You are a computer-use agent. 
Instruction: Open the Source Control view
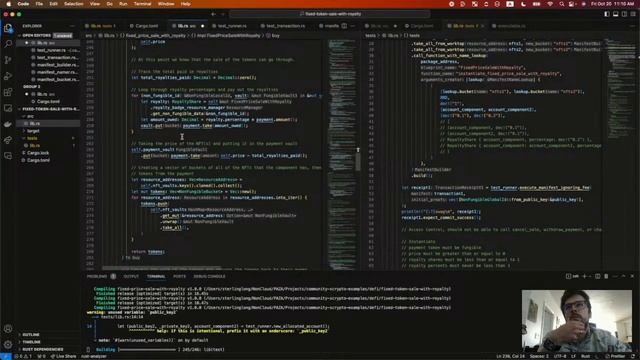tap(8, 60)
